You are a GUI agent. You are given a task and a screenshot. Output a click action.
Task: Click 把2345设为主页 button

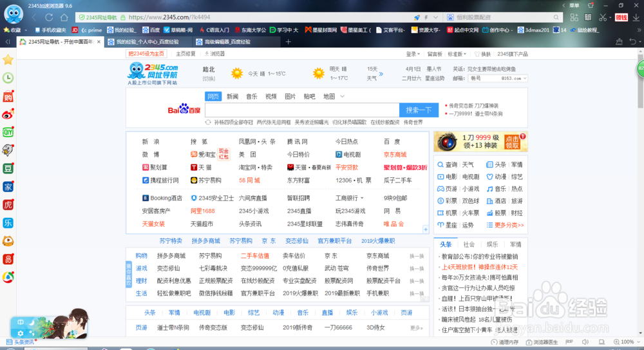[146, 54]
